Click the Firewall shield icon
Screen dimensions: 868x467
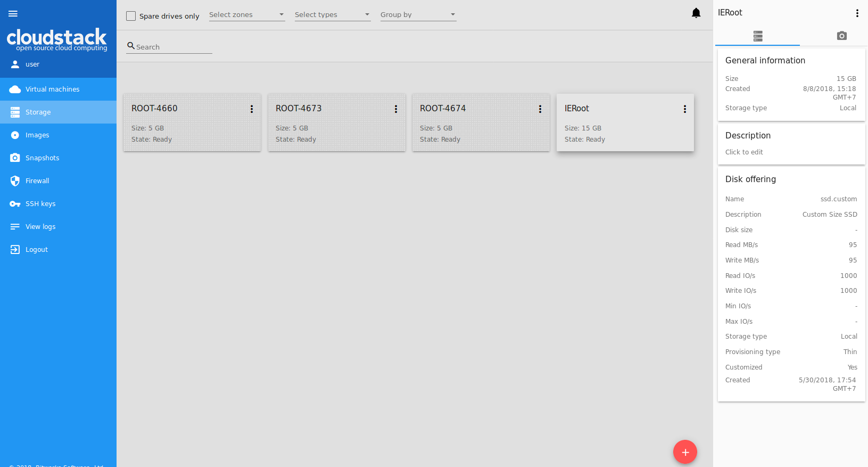coord(15,181)
